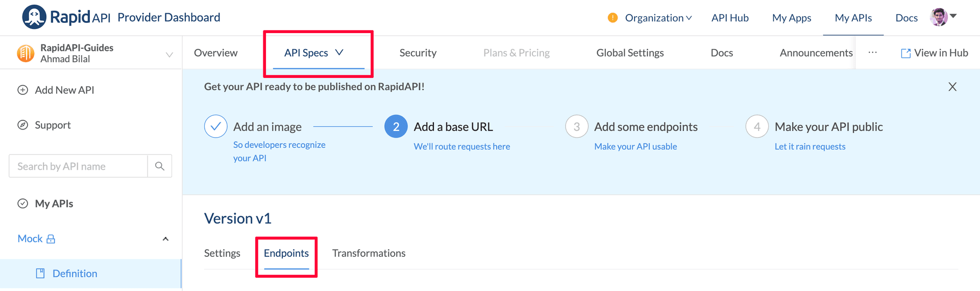Image resolution: width=980 pixels, height=291 pixels.
Task: Click the lock icon next to Mock
Action: tap(51, 239)
